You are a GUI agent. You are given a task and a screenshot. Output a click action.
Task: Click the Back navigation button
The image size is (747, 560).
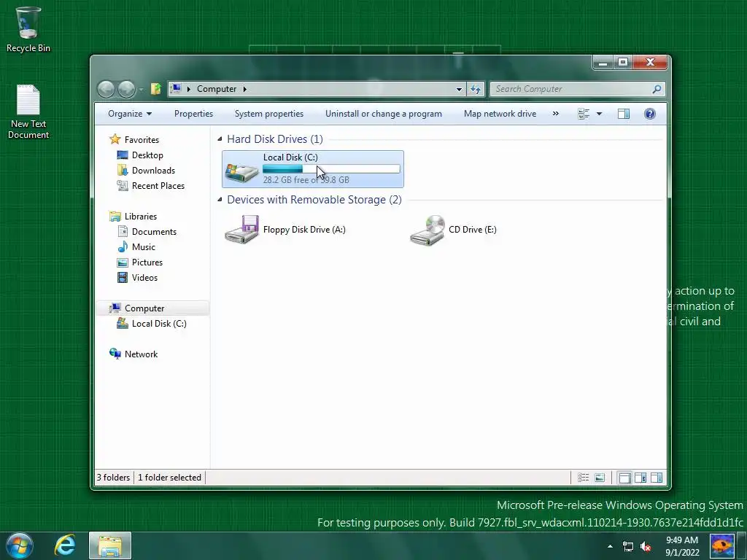point(106,89)
